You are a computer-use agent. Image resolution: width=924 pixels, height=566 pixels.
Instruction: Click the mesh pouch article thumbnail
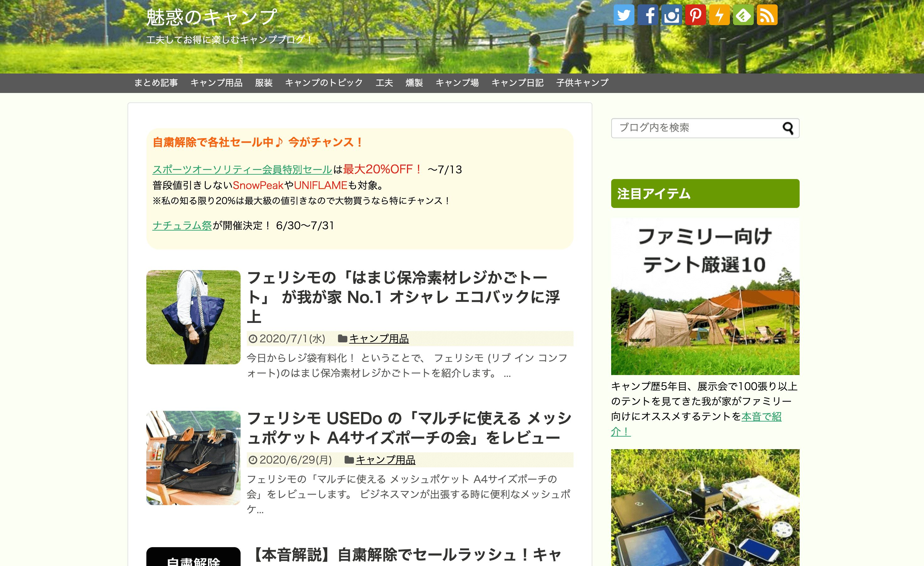(x=193, y=458)
